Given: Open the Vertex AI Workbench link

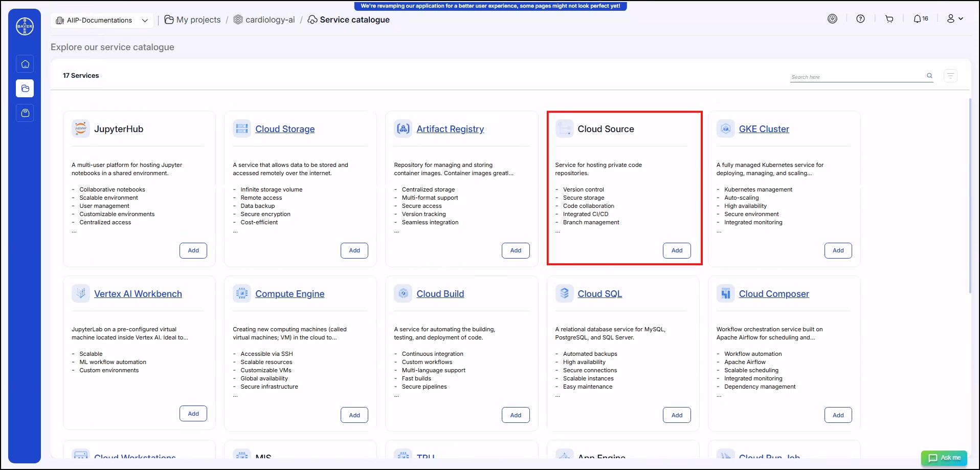Looking at the screenshot, I should pyautogui.click(x=138, y=294).
